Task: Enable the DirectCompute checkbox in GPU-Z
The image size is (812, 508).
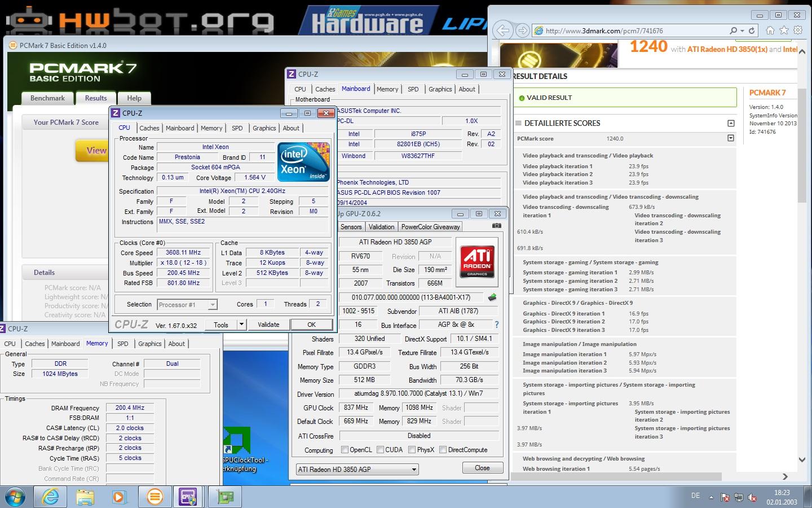Action: [x=443, y=450]
